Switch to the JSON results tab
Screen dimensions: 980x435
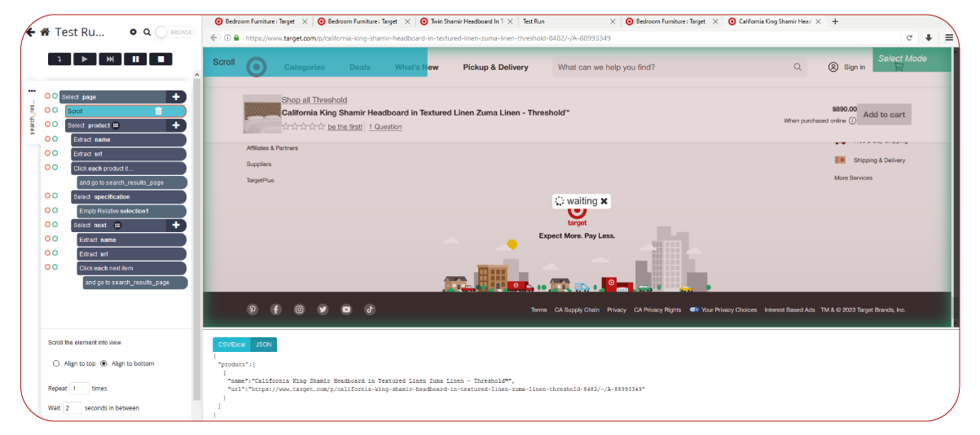pyautogui.click(x=264, y=345)
